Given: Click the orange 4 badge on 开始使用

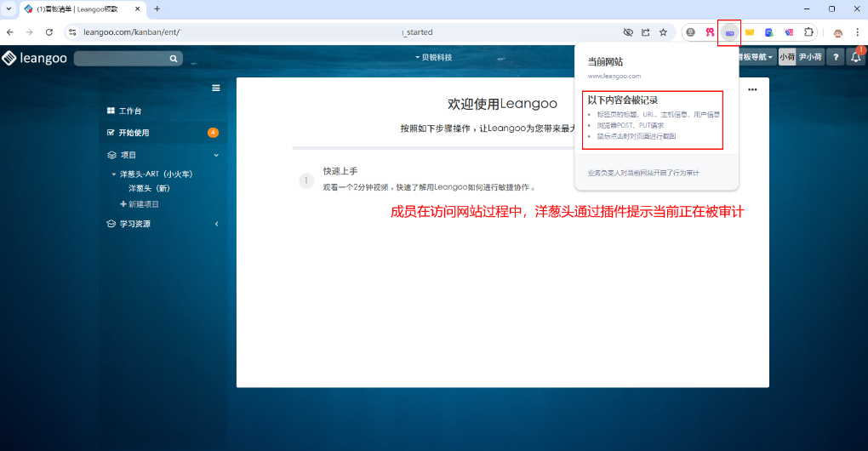Looking at the screenshot, I should 213,132.
